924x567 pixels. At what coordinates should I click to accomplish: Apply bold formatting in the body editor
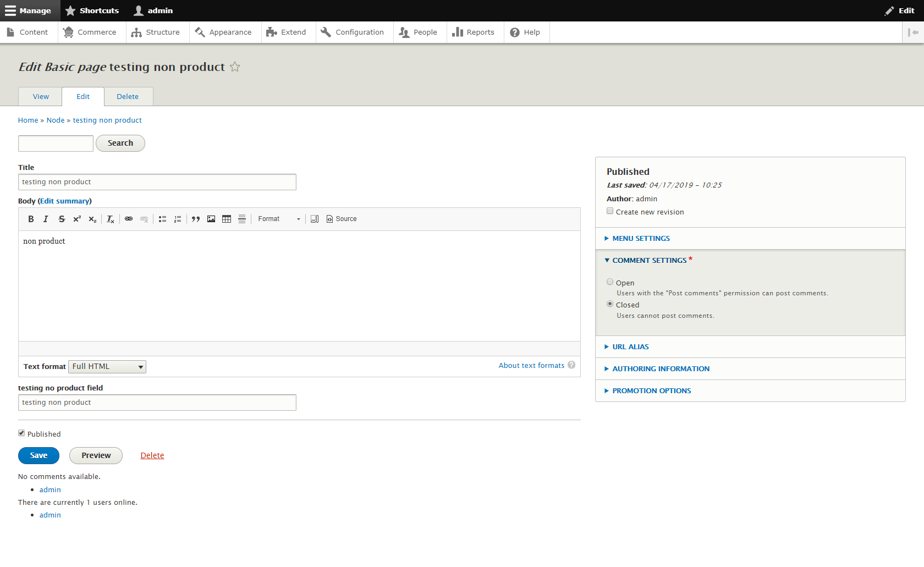[31, 219]
